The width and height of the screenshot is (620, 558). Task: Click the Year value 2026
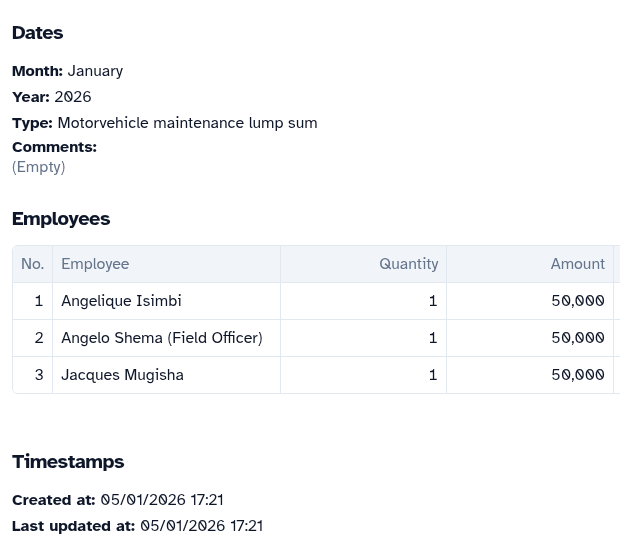[x=72, y=97]
